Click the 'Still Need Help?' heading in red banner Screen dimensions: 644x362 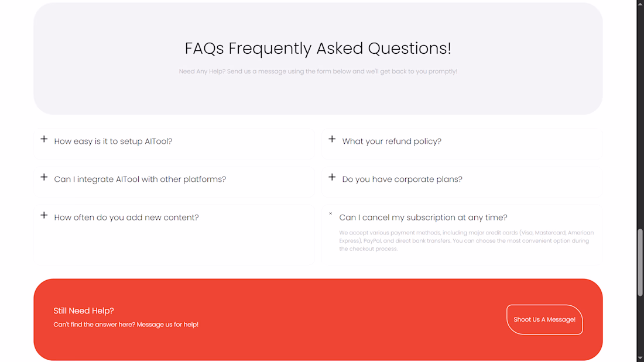coord(84,311)
